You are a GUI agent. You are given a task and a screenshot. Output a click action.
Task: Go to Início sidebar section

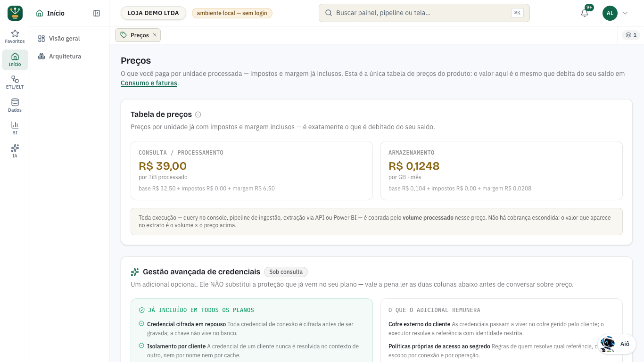click(15, 60)
